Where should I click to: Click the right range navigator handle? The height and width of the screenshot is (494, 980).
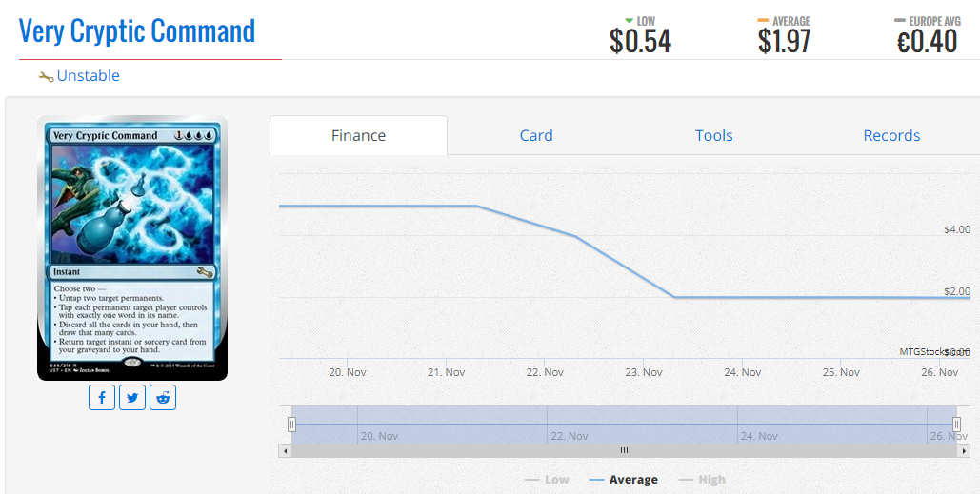956,425
